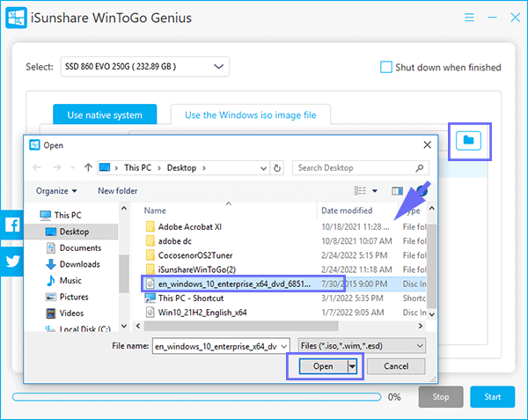This screenshot has width=528, height=420.
Task: Click This PC in the address breadcrumb
Action: (x=138, y=167)
